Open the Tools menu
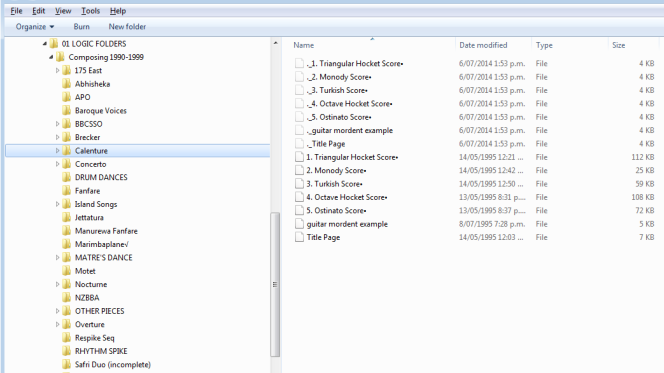Image resolution: width=664 pixels, height=373 pixels. (x=91, y=11)
